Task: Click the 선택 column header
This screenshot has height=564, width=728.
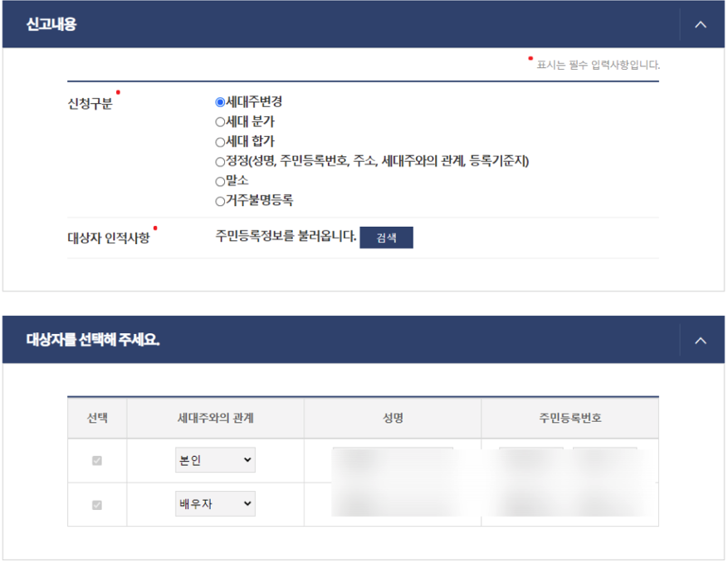Action: [96, 418]
